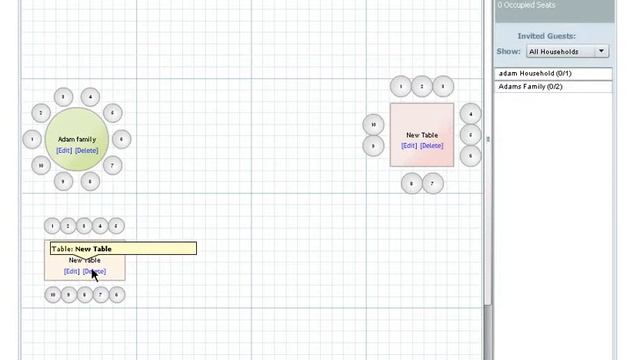Select adam Household (0/1) guest row
640x360 pixels.
(553, 74)
